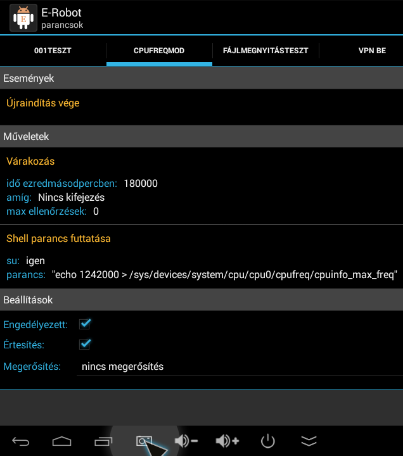
Task: Select the CPUFREQMOD tab
Action: click(159, 51)
